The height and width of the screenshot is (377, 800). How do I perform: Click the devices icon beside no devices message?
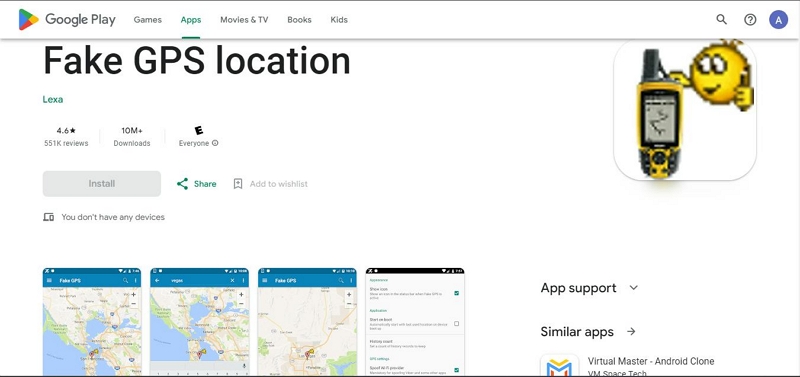point(48,217)
